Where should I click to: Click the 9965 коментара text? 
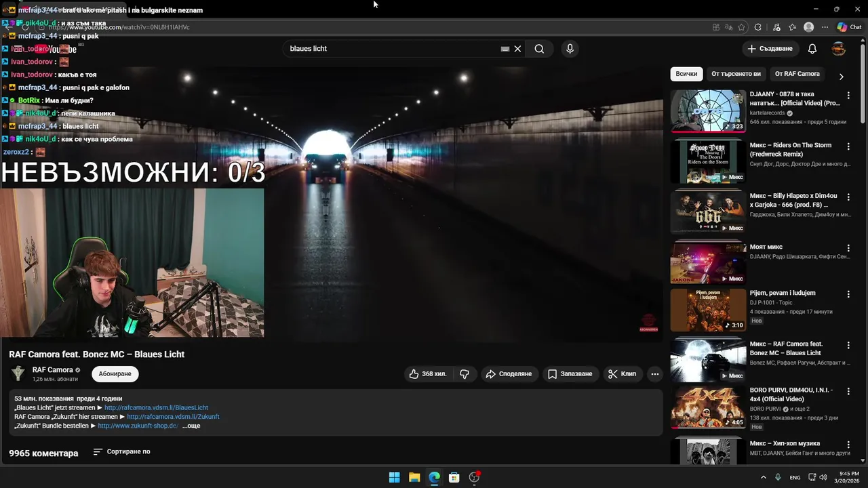click(x=43, y=453)
